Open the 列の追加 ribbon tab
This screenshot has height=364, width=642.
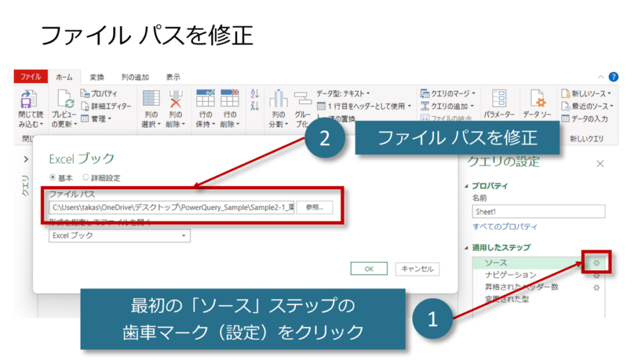pos(134,77)
